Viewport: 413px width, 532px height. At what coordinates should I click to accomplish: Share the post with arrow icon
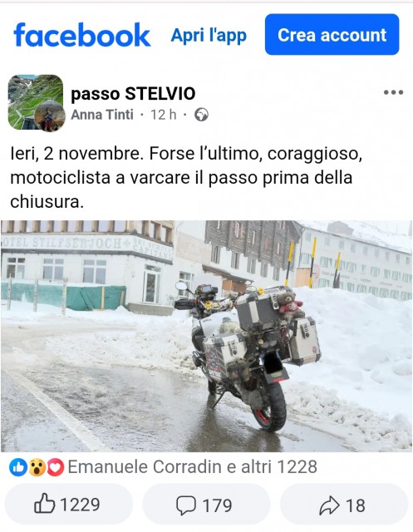coord(329,505)
